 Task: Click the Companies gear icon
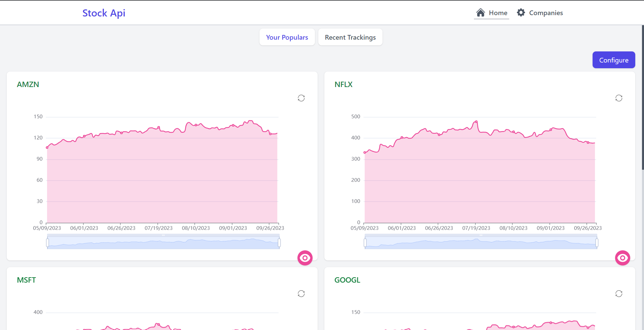pyautogui.click(x=521, y=13)
